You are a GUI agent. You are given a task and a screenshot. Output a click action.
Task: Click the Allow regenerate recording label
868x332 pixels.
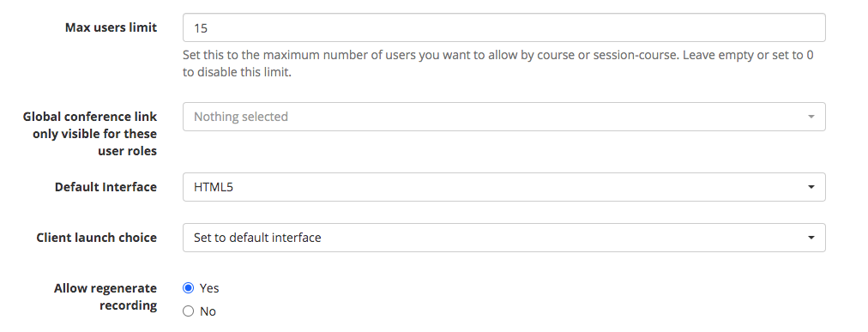click(x=105, y=297)
